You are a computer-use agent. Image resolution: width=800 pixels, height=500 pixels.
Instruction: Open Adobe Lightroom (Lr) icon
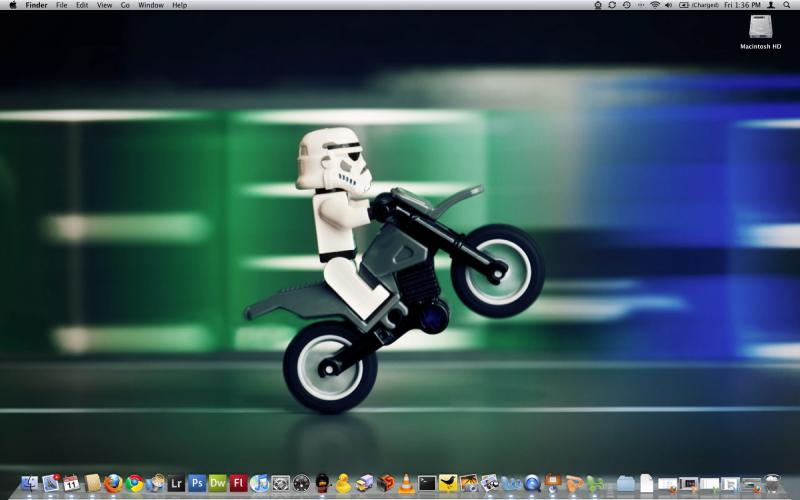click(176, 483)
